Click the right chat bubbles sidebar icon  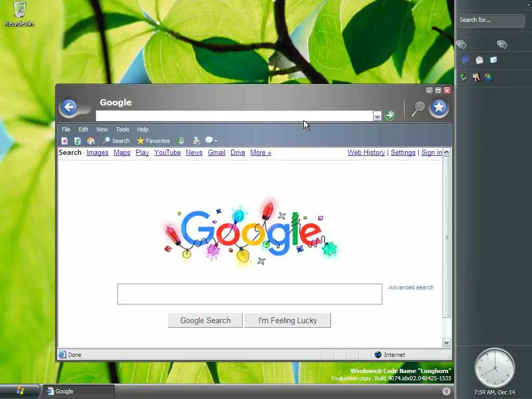coord(502,45)
